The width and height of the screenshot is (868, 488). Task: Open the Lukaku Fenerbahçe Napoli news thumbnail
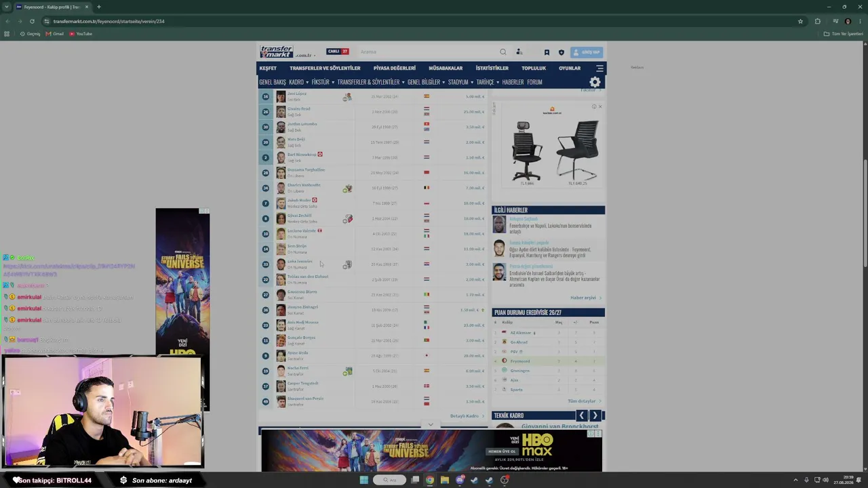click(x=500, y=224)
